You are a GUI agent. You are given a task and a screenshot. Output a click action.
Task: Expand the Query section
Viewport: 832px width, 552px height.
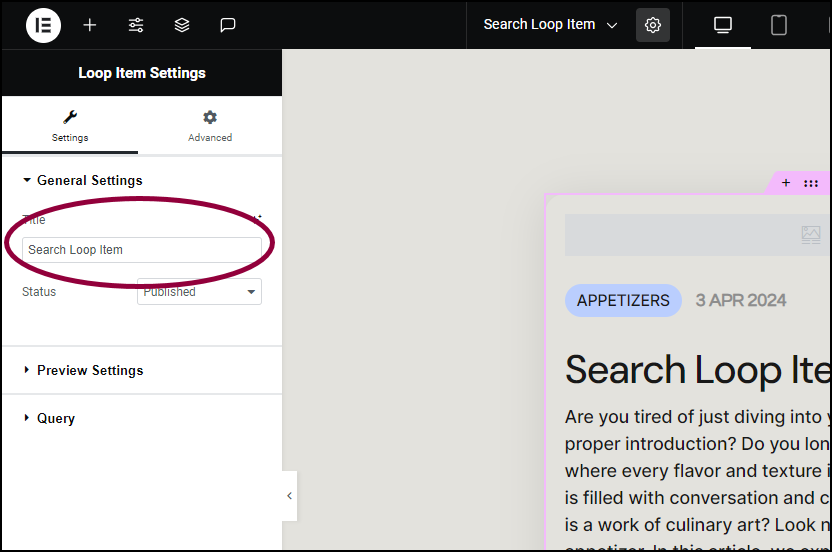[x=49, y=418]
